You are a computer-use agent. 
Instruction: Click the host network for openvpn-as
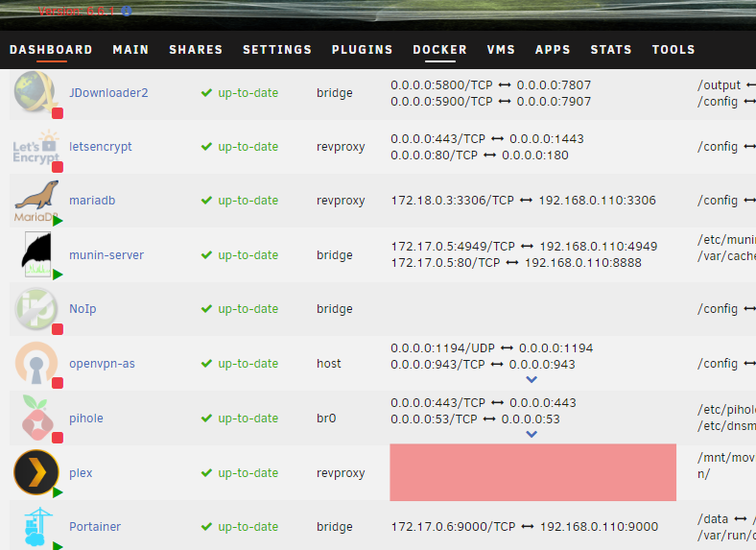coord(329,363)
